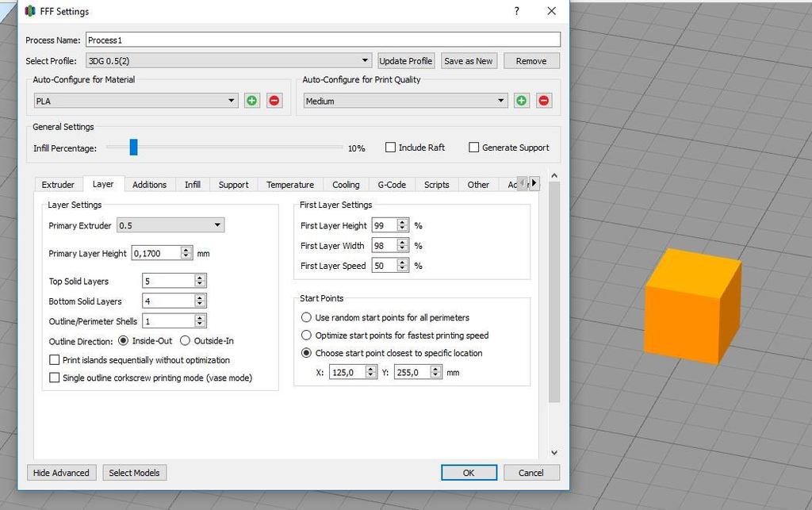Adjust Primary Layer Height stepper
The image size is (812, 510).
186,253
